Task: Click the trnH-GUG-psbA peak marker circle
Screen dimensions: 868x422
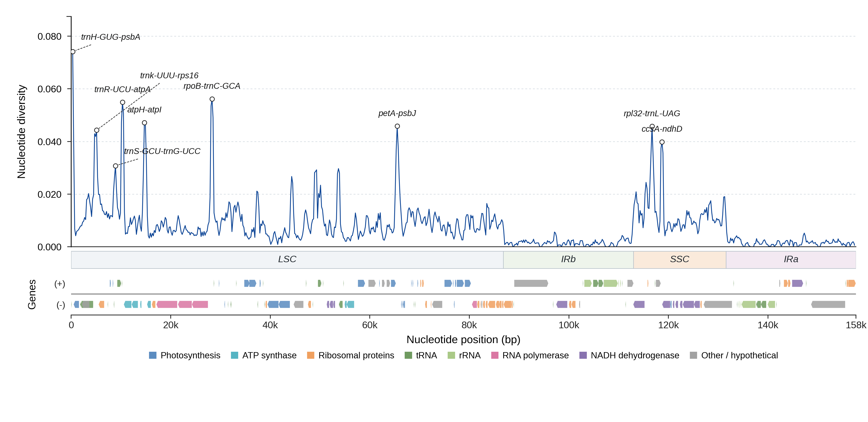Action: pyautogui.click(x=73, y=52)
